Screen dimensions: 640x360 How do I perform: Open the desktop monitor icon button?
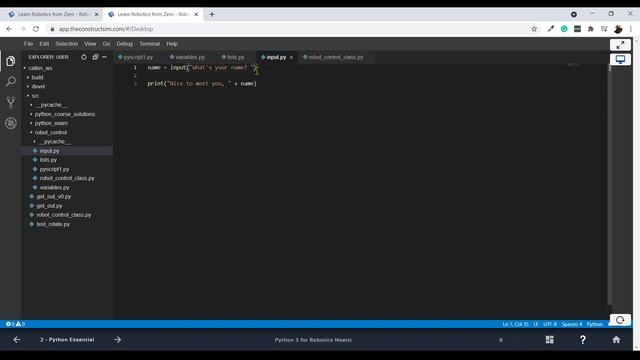(620, 60)
